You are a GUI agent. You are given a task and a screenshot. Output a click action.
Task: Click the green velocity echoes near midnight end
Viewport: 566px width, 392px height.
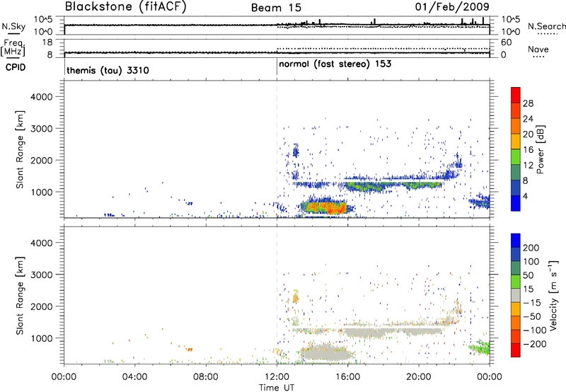(480, 348)
